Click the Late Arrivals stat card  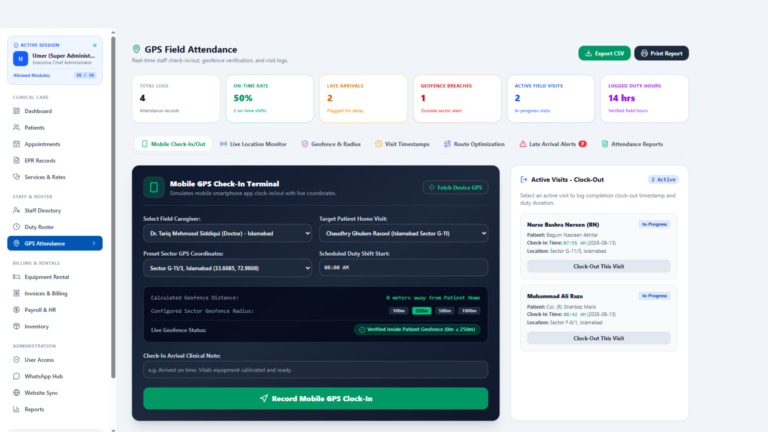pos(363,98)
